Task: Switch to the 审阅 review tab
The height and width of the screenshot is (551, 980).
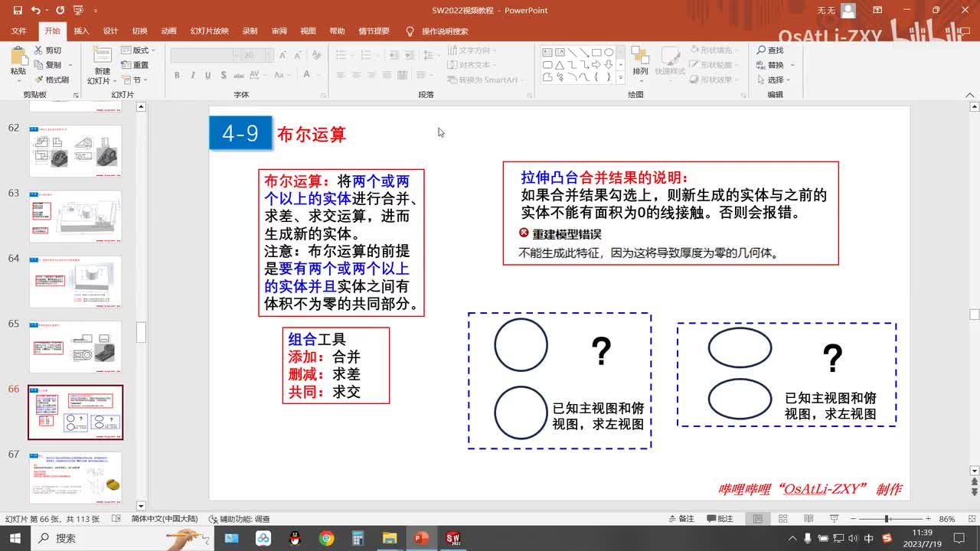Action: point(279,31)
